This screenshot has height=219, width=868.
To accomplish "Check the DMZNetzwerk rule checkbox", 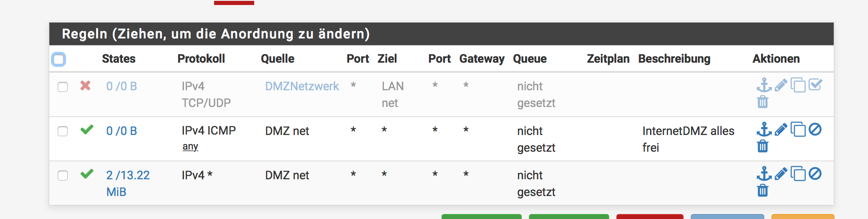I will tap(63, 87).
